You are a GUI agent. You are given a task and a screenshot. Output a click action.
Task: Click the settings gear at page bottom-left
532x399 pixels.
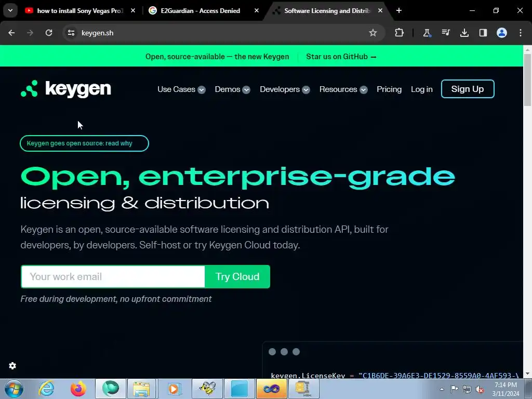pyautogui.click(x=12, y=366)
